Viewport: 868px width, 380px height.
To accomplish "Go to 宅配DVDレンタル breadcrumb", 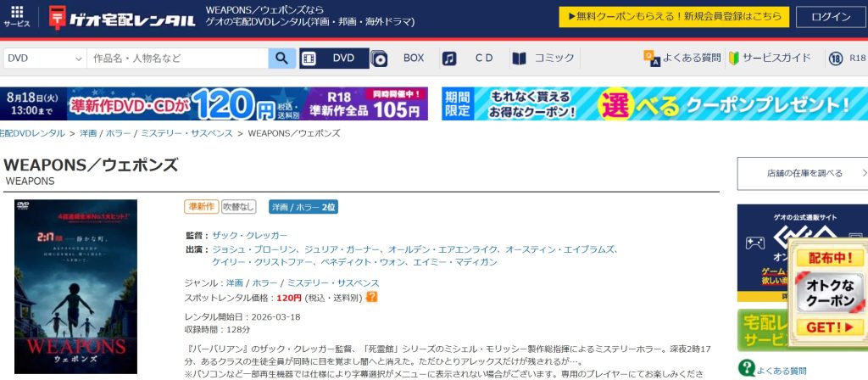I will (32, 133).
